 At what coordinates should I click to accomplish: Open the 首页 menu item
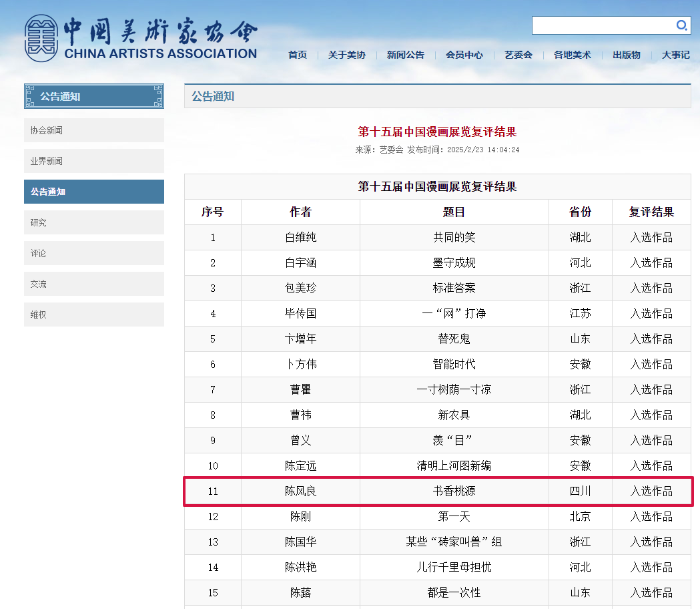tap(298, 55)
